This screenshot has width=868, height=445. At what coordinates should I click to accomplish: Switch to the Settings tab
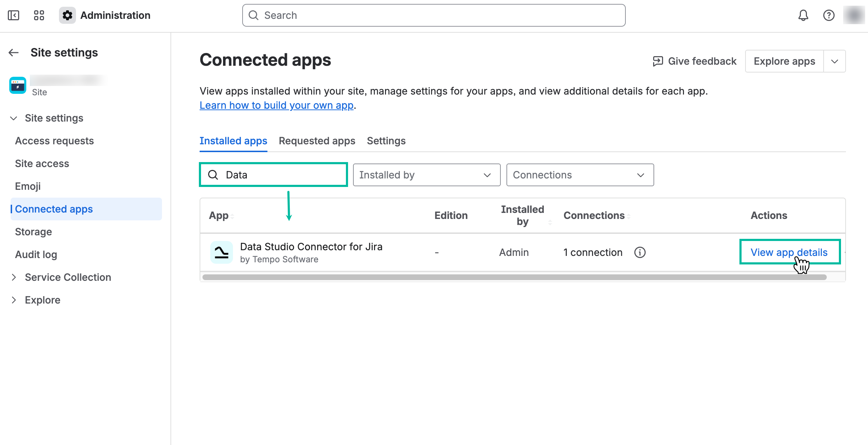[x=386, y=141]
